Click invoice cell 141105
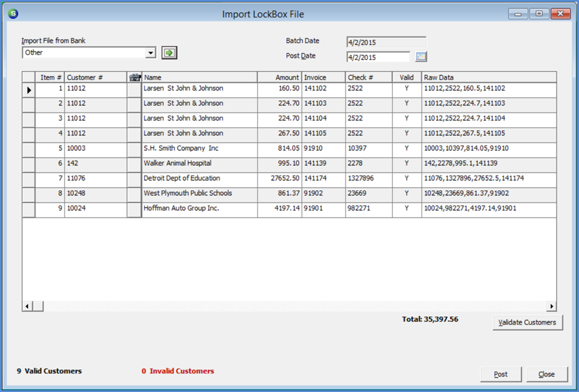Viewport: 579px width, 392px height. (324, 135)
